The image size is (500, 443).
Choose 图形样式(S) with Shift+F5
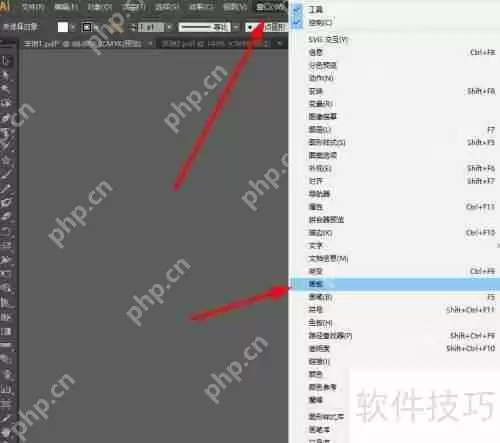[394, 142]
